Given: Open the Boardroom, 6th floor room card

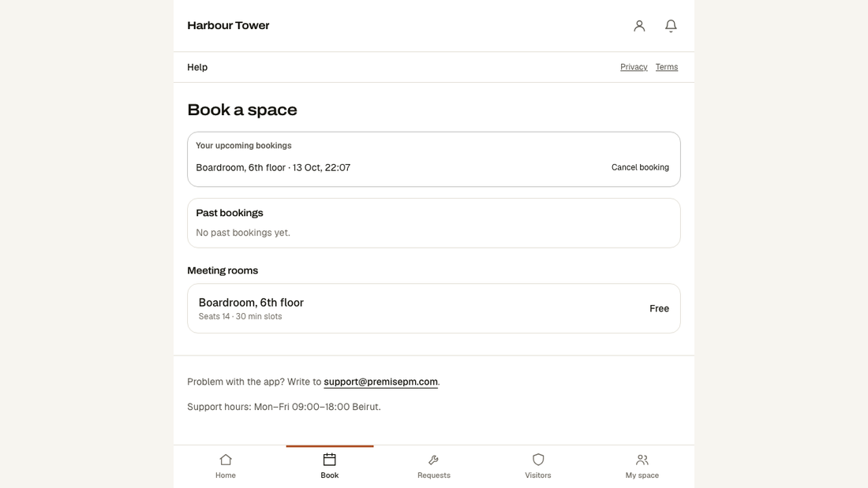Looking at the screenshot, I should pos(433,308).
